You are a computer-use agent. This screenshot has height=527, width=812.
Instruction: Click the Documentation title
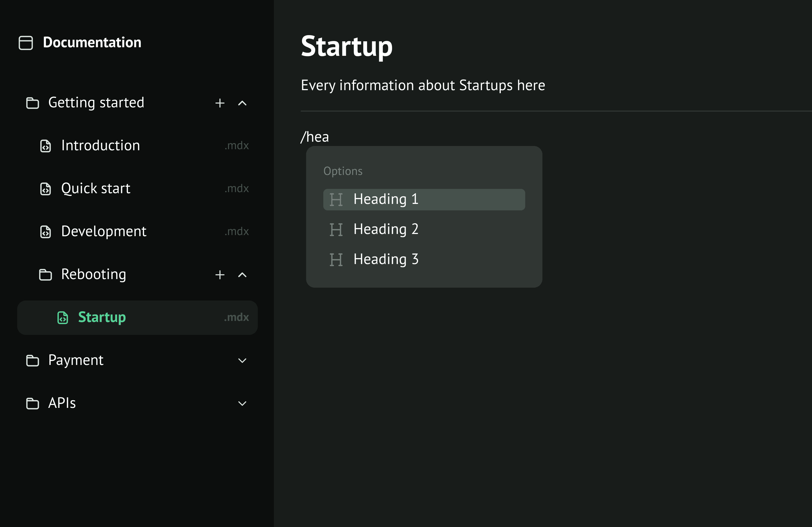pos(92,43)
